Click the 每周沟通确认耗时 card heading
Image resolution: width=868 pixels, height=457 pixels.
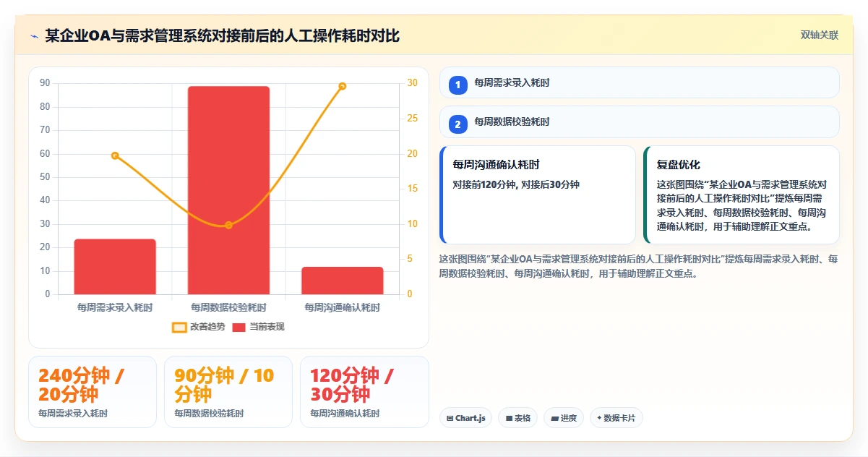pyautogui.click(x=496, y=165)
